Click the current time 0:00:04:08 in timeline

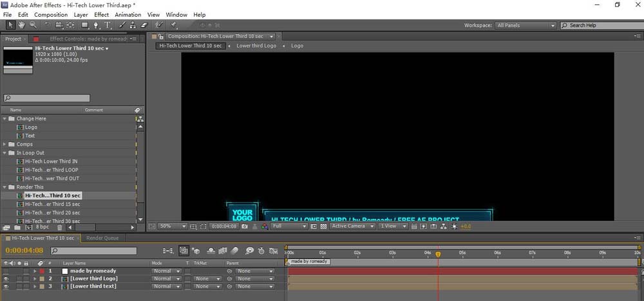tap(24, 251)
